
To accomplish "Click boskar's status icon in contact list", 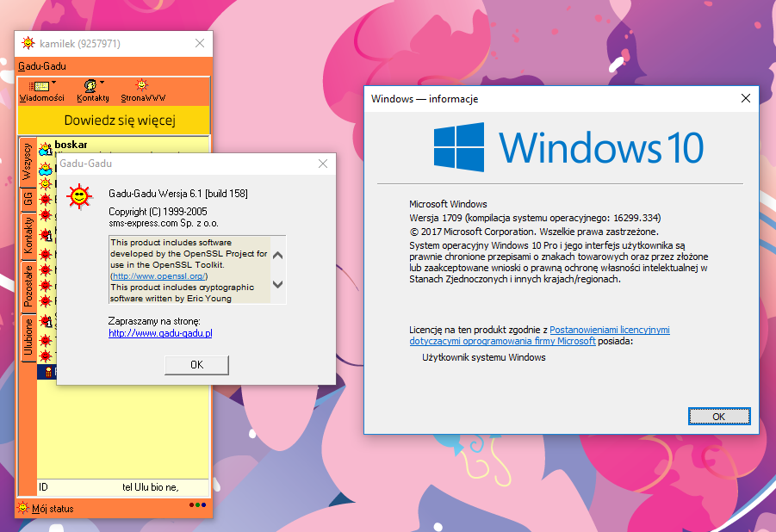I will coord(46,148).
